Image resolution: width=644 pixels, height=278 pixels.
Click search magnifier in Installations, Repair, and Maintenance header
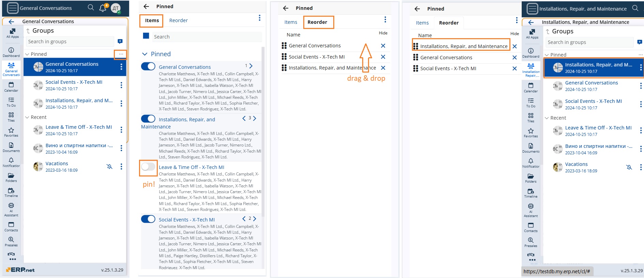(x=635, y=8)
